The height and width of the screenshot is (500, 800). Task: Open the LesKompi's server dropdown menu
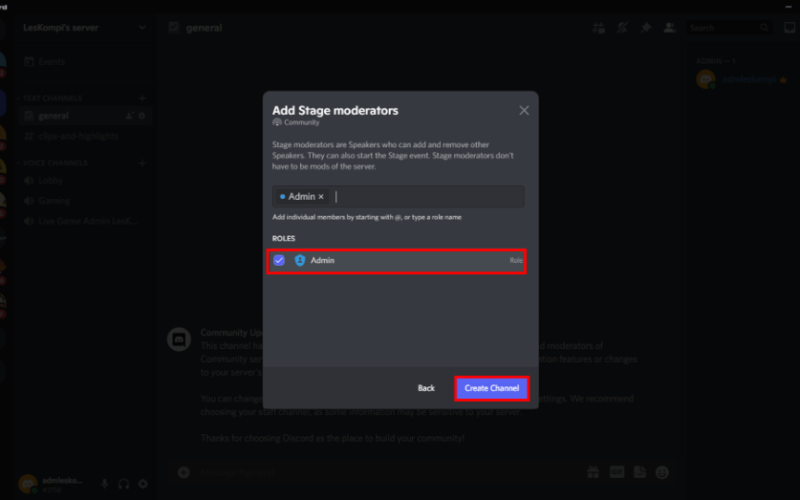pyautogui.click(x=142, y=28)
